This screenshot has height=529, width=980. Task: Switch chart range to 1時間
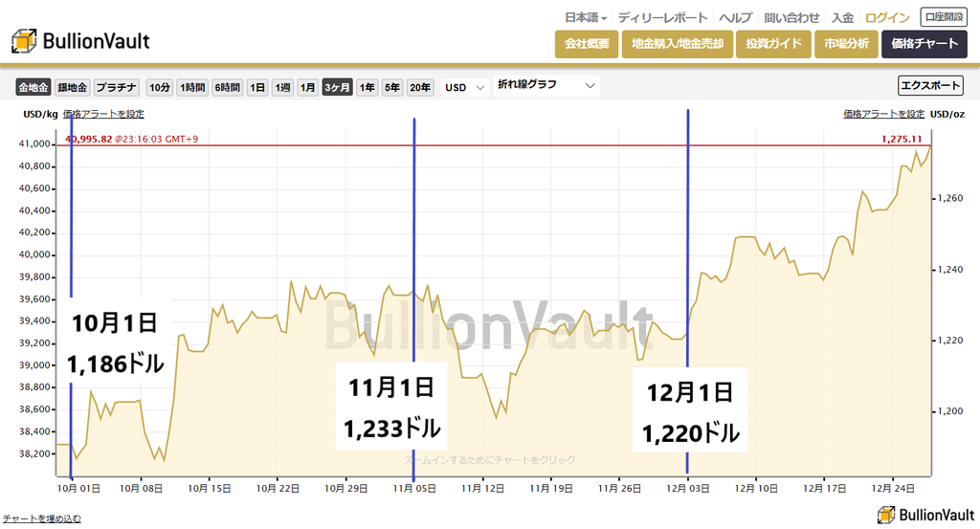(x=192, y=87)
